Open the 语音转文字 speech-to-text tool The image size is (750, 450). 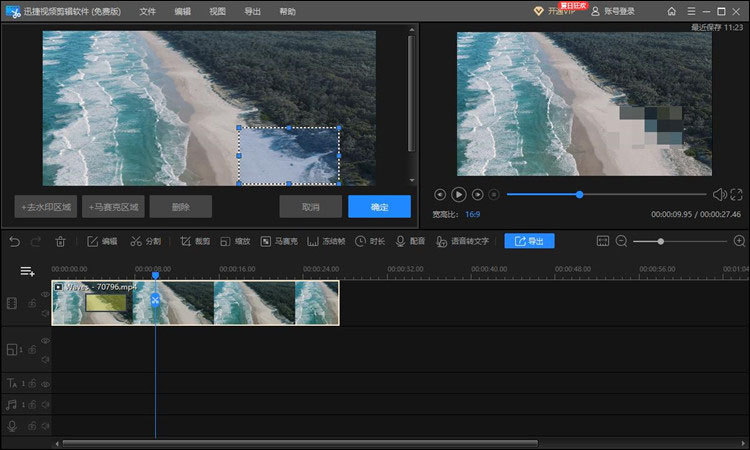tap(463, 241)
